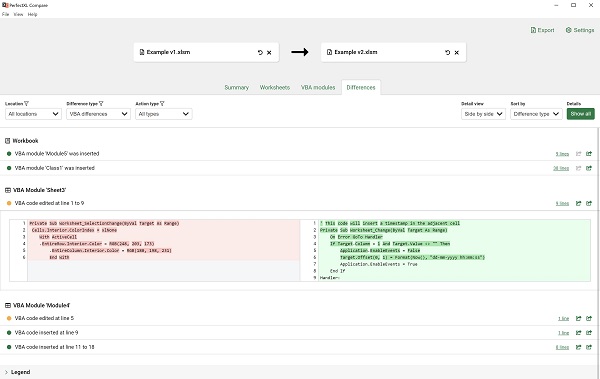Switch to the VBA modules tab

[318, 87]
